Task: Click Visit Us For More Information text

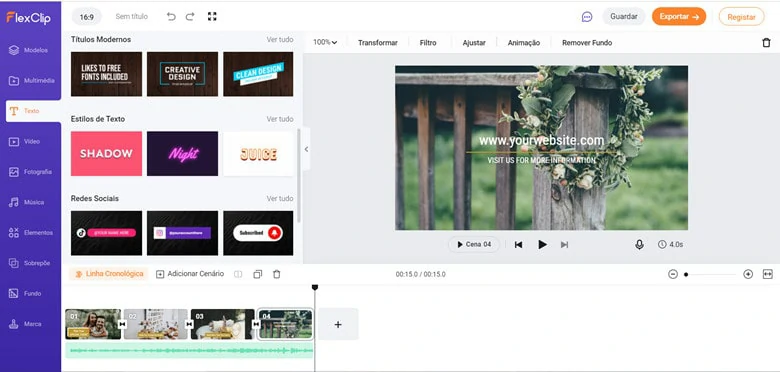Action: 541,161
